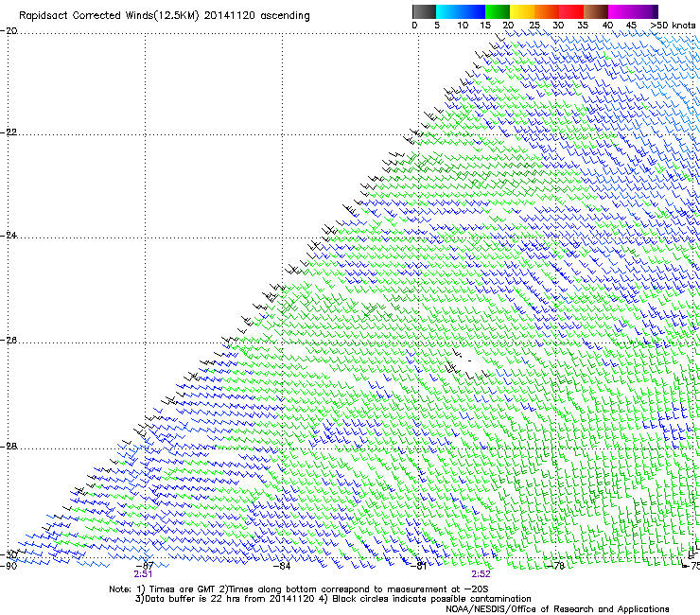
Task: Click the '-81' longitude axis label
Action: pos(418,566)
